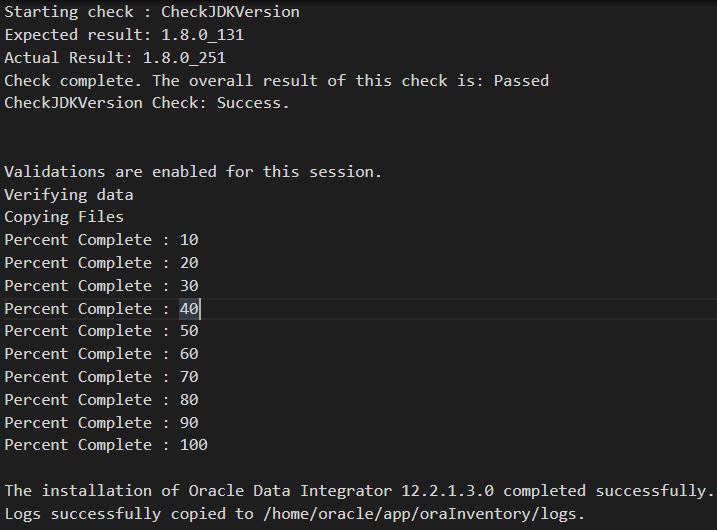Click 'Validations are enabled for this session.' line
The image size is (717, 530).
coord(193,172)
